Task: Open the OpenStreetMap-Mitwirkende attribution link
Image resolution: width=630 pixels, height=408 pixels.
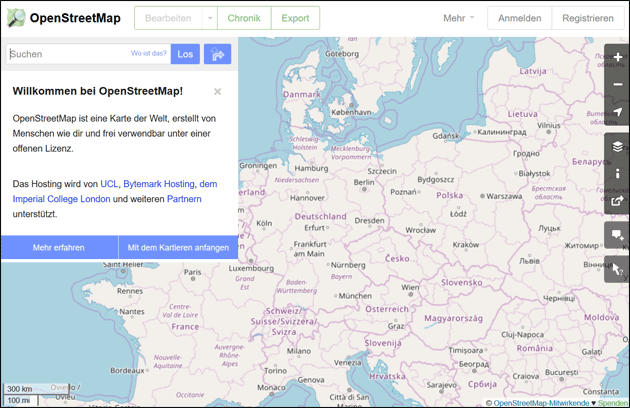Action: [x=541, y=403]
